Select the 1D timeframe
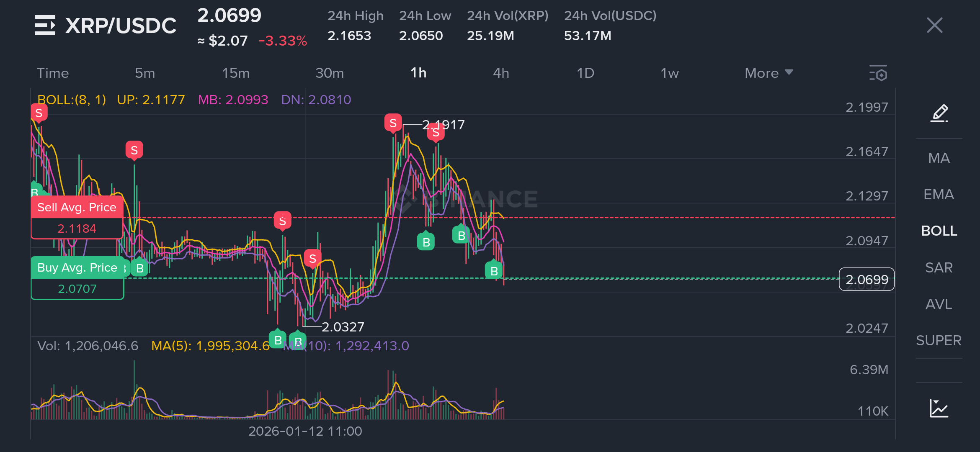Viewport: 980px width, 452px height. [585, 73]
